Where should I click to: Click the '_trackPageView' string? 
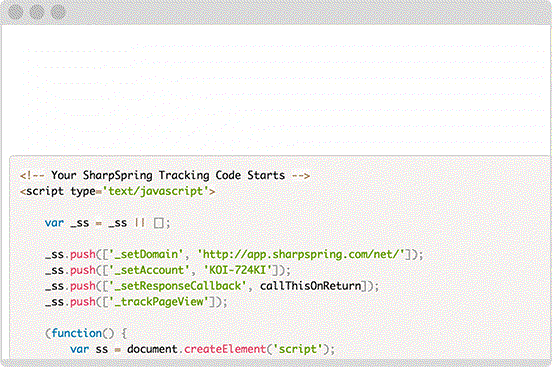159,302
